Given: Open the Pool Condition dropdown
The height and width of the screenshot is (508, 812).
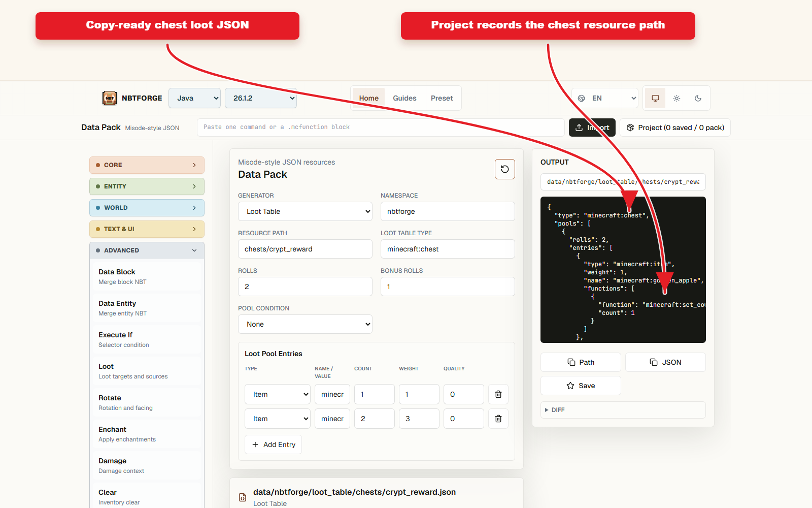Looking at the screenshot, I should point(305,324).
